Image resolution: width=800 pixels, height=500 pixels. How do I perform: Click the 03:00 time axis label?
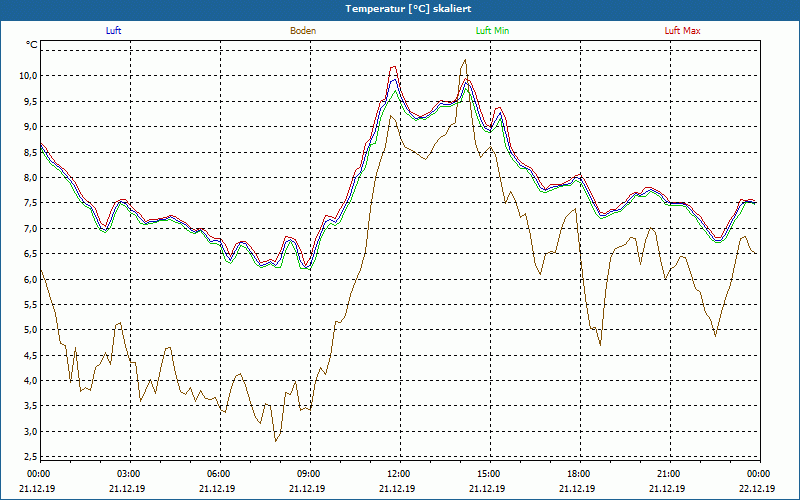click(x=131, y=474)
